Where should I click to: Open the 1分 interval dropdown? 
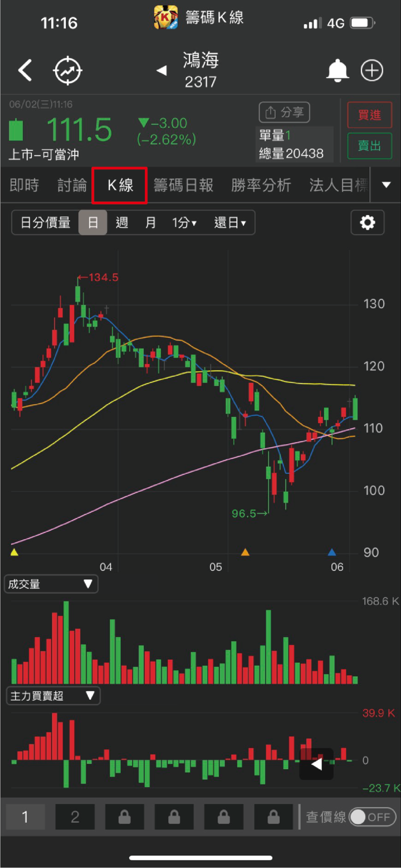point(184,223)
